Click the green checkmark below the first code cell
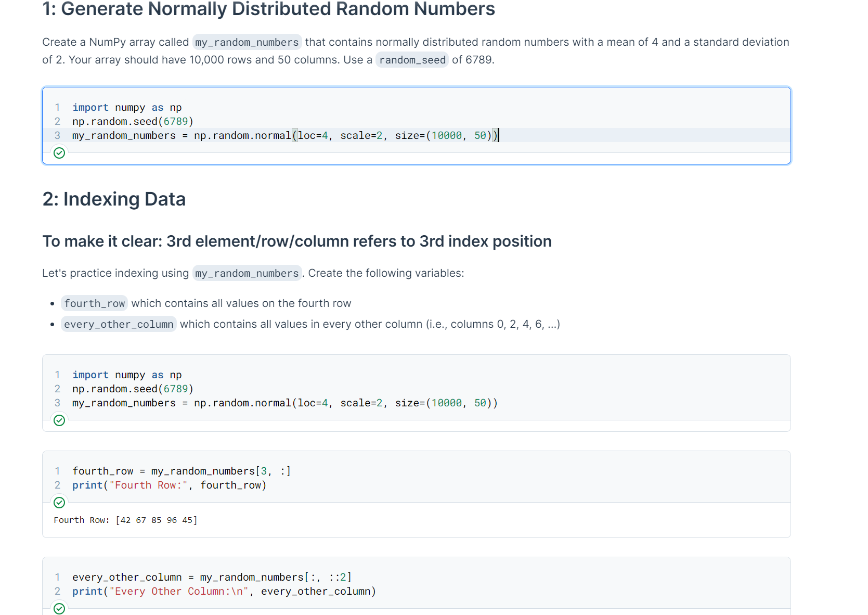The width and height of the screenshot is (868, 615). pos(59,152)
